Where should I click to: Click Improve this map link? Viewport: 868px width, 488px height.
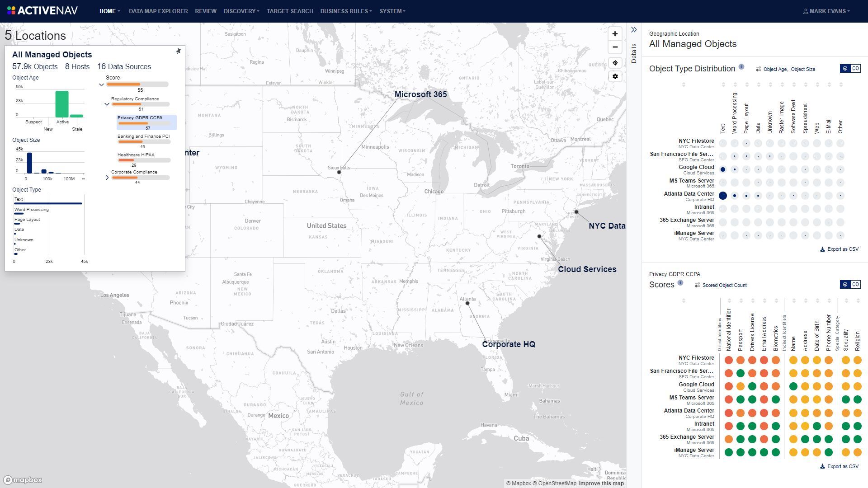pos(601,483)
